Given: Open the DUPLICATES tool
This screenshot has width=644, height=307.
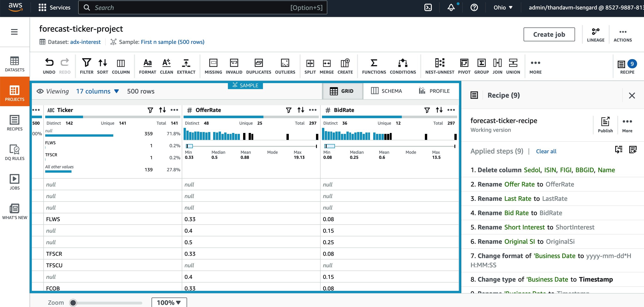Looking at the screenshot, I should pyautogui.click(x=259, y=66).
